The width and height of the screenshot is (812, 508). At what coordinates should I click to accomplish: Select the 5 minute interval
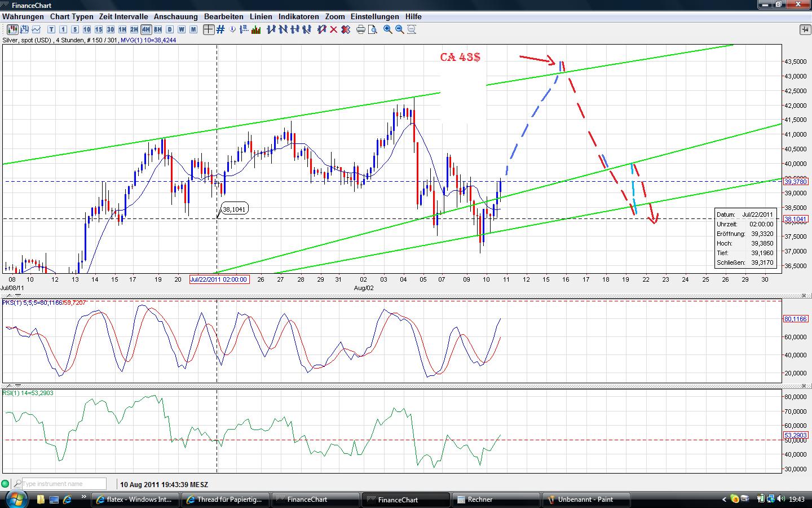[x=75, y=29]
